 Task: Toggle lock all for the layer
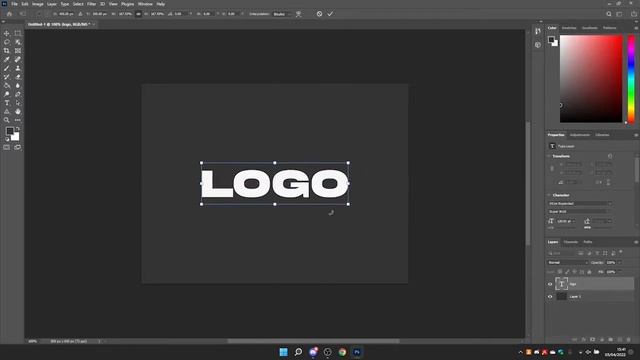(x=589, y=272)
